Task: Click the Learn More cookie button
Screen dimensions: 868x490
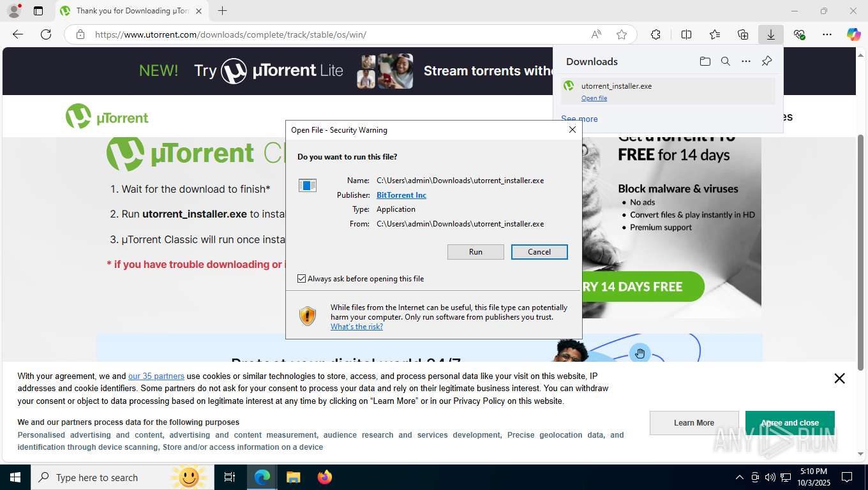Action: (694, 423)
